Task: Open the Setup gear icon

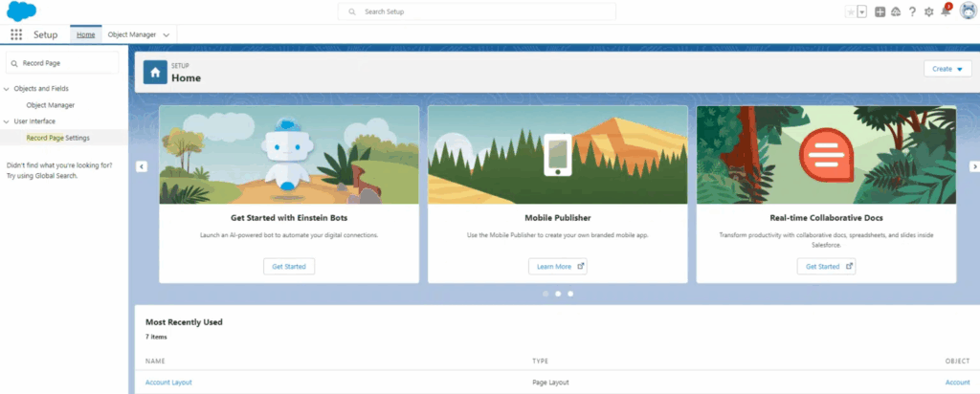Action: click(928, 11)
